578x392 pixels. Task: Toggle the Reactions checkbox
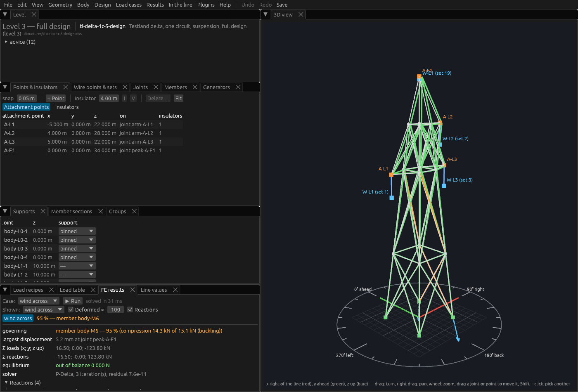[130, 309]
